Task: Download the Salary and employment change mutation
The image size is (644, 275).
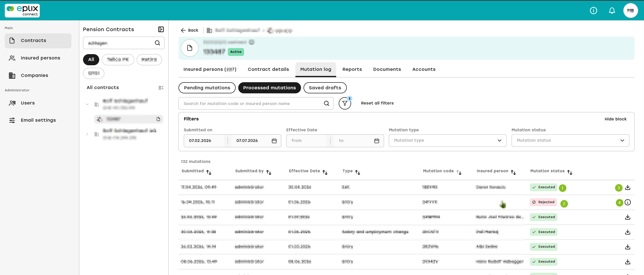Action: click(x=628, y=232)
